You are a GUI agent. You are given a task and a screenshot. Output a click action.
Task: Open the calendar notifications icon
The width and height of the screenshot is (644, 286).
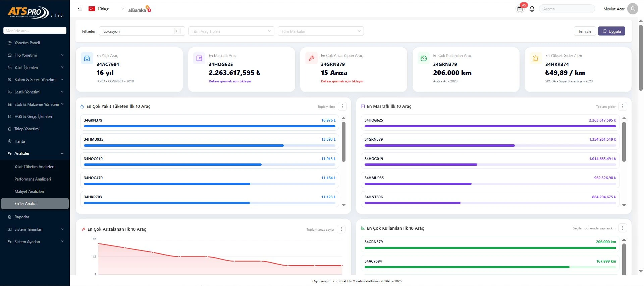pyautogui.click(x=520, y=9)
